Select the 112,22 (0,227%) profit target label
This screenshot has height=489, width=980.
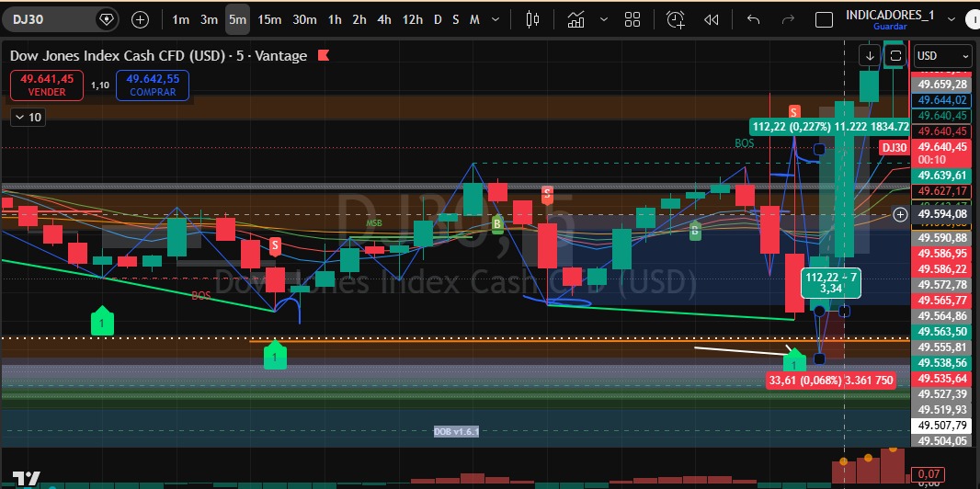[x=830, y=127]
